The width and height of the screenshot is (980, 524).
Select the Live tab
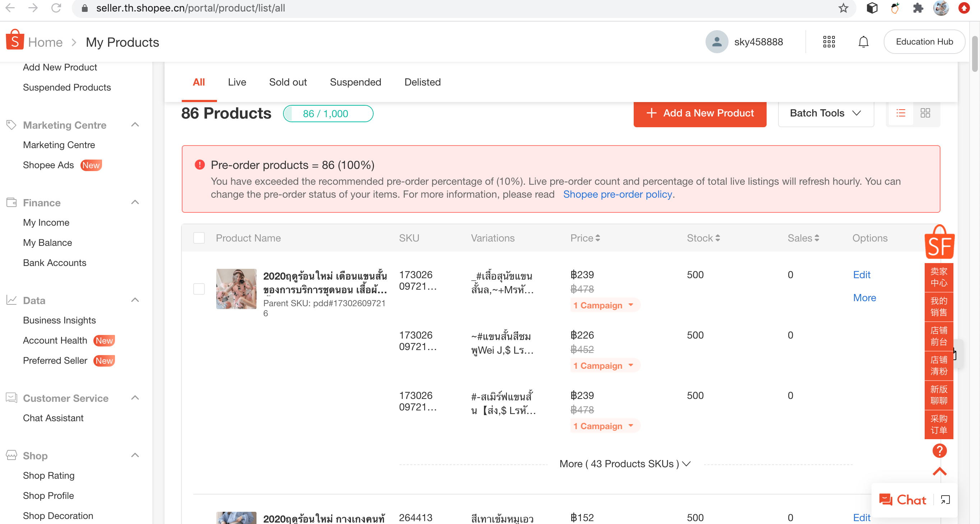237,82
